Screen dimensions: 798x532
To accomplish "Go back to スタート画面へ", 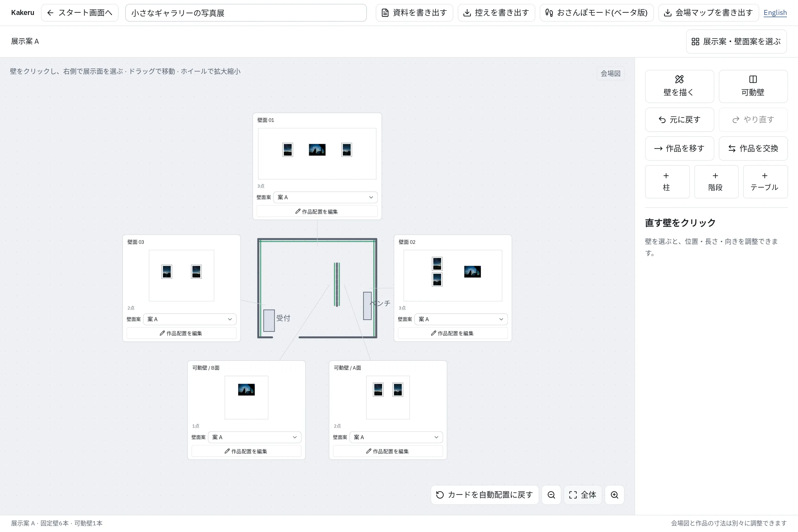I will [80, 13].
